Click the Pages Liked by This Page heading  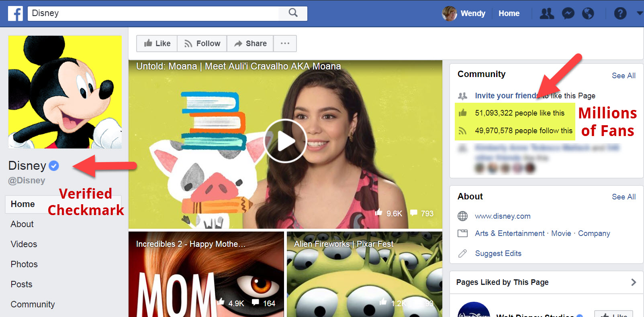pyautogui.click(x=502, y=282)
